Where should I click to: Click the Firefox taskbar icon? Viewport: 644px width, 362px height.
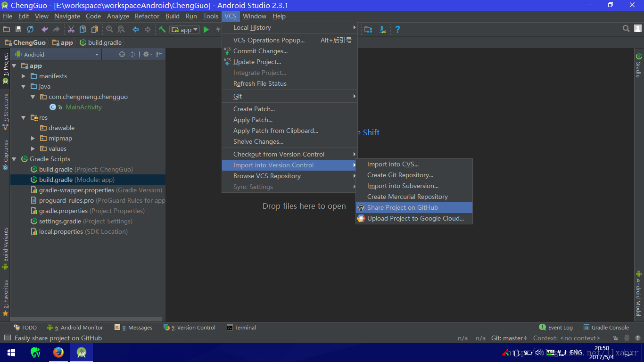tap(58, 352)
